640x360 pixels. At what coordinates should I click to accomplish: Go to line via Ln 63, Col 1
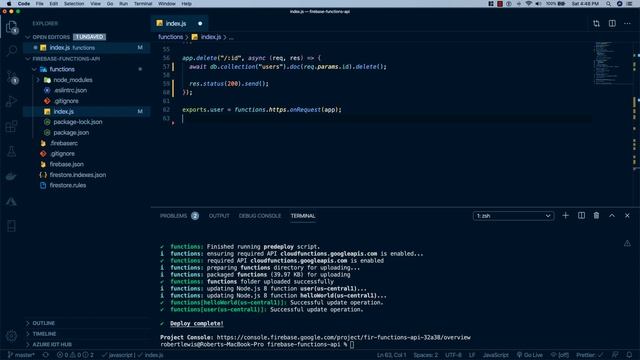pos(391,355)
